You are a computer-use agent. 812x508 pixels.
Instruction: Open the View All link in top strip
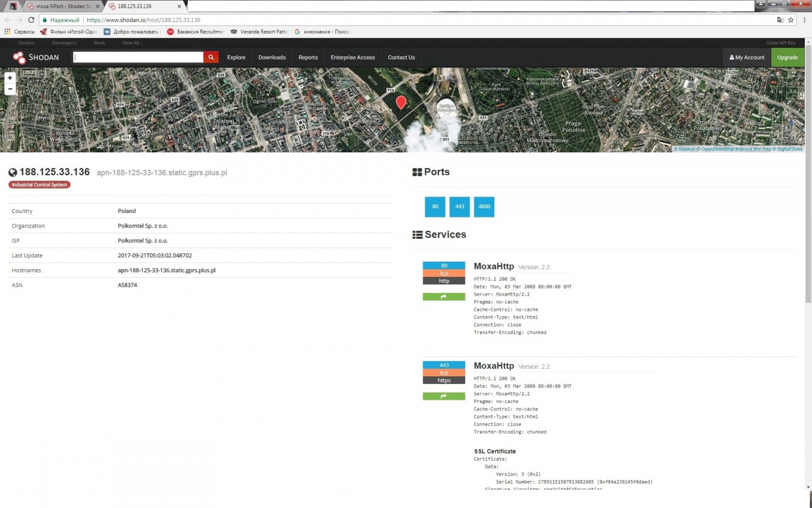(x=132, y=43)
